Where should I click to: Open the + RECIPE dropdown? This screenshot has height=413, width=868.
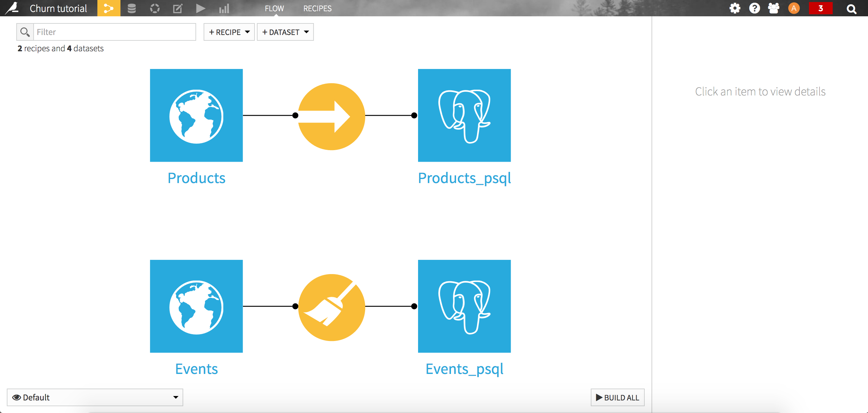(229, 32)
